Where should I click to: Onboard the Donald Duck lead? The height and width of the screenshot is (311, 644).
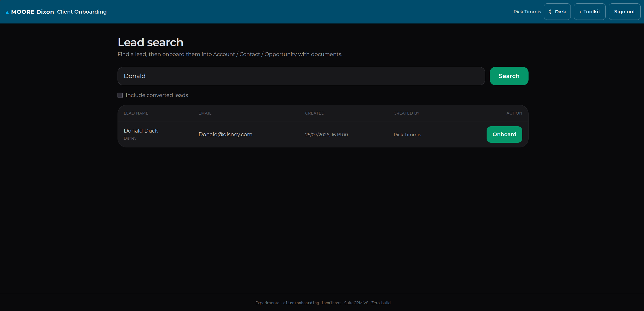pos(504,134)
